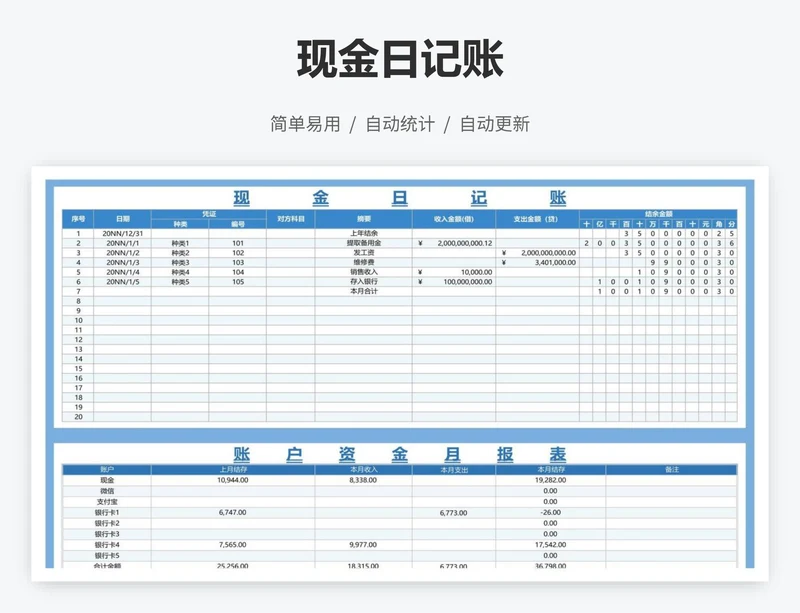Select the '本月支出' report header

point(454,470)
